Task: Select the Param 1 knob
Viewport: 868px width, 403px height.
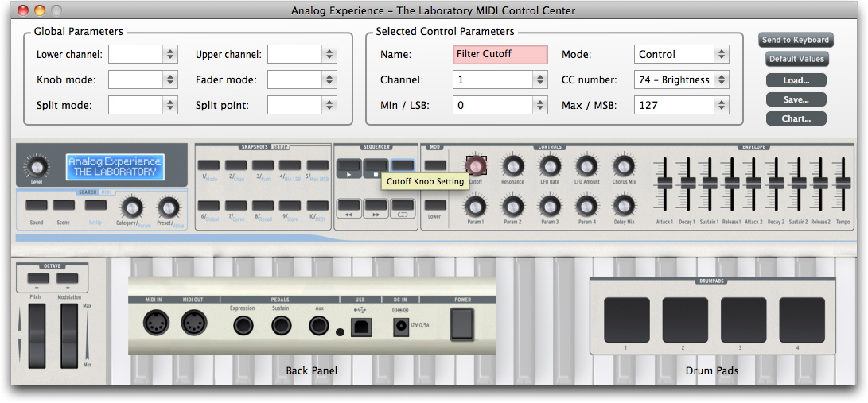Action: click(x=476, y=206)
